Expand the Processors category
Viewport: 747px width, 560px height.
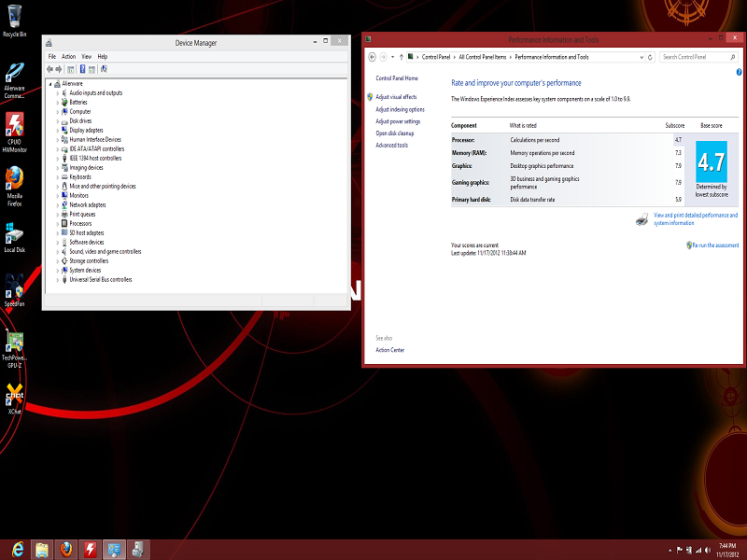58,224
